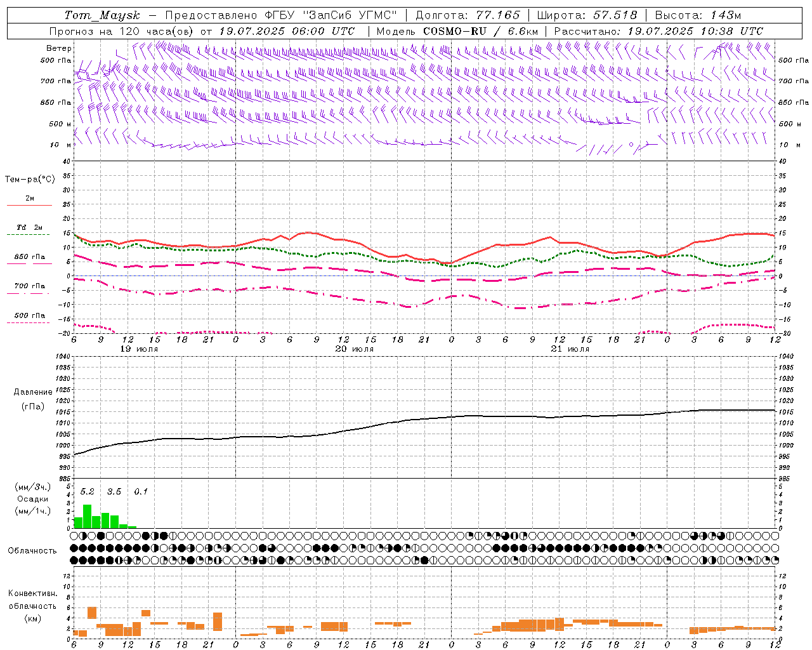812x650 pixels.
Task: Click the 0.1 precipitation total value
Action: pos(141,491)
